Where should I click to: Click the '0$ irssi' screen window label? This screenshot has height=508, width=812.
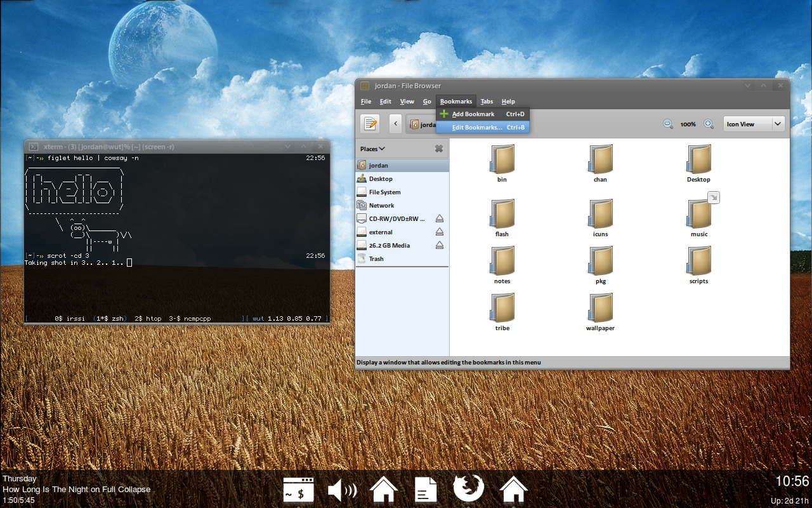[70, 318]
